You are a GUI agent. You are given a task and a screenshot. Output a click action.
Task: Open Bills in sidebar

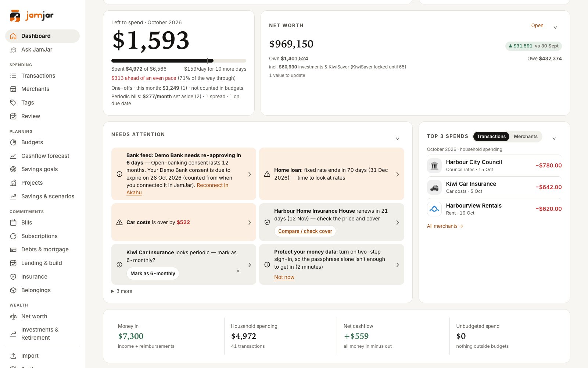pyautogui.click(x=42, y=223)
